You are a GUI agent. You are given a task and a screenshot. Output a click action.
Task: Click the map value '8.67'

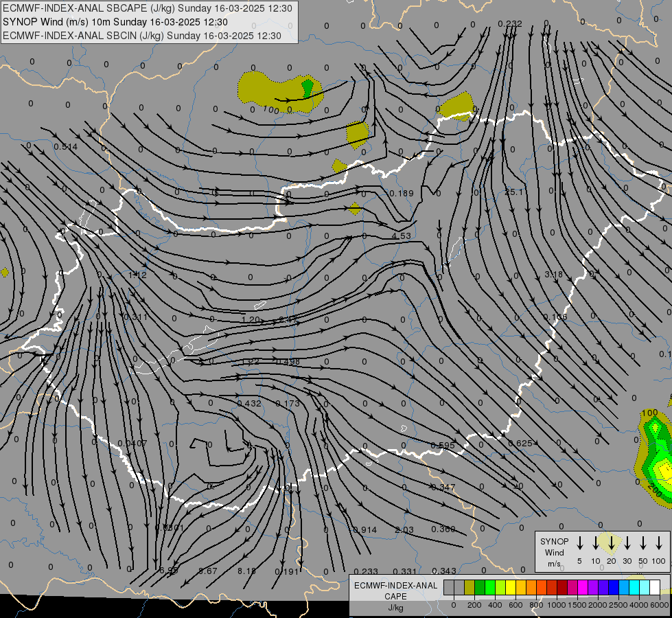click(x=208, y=571)
